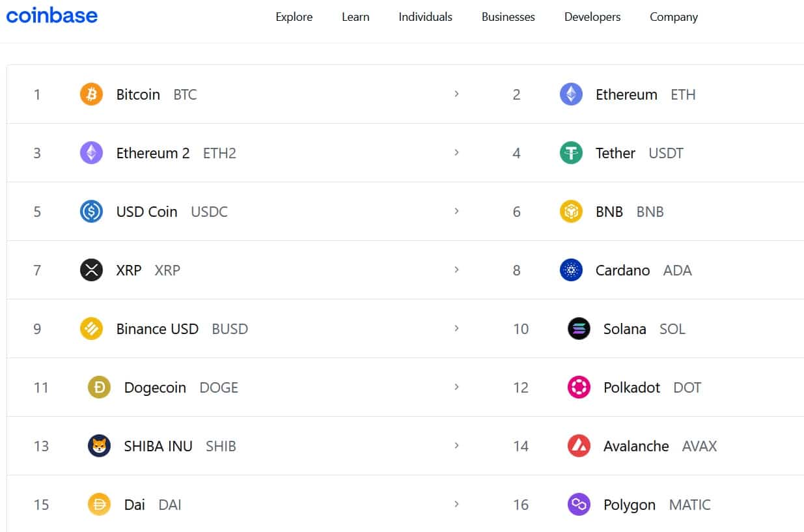The image size is (804, 532).
Task: Select the BNB coin icon
Action: (x=571, y=211)
